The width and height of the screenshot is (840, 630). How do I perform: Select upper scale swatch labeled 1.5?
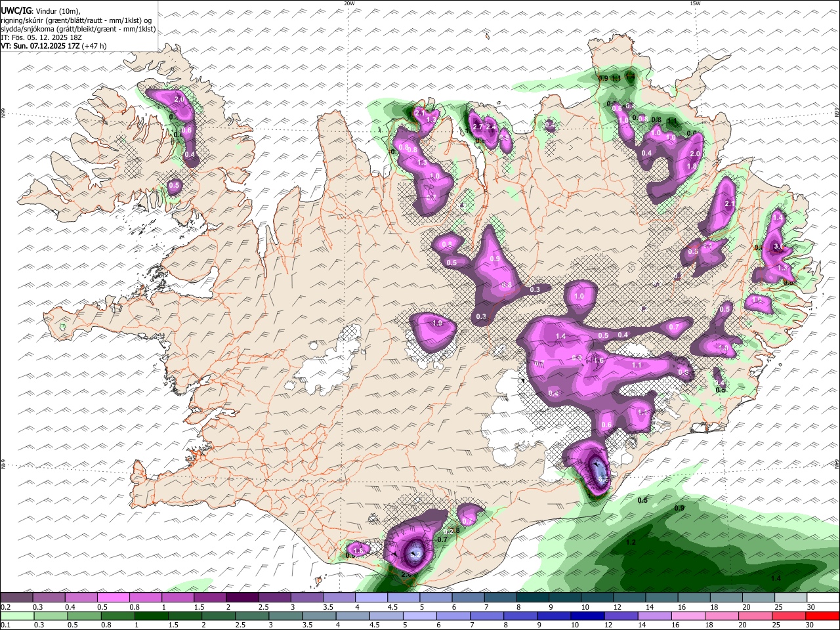click(209, 597)
